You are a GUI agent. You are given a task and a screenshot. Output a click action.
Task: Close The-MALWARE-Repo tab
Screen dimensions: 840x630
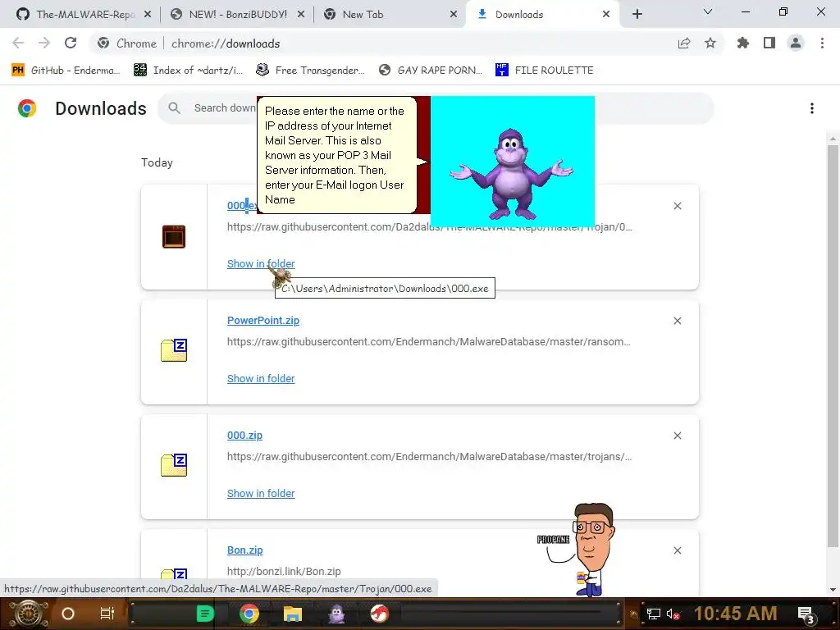[148, 14]
